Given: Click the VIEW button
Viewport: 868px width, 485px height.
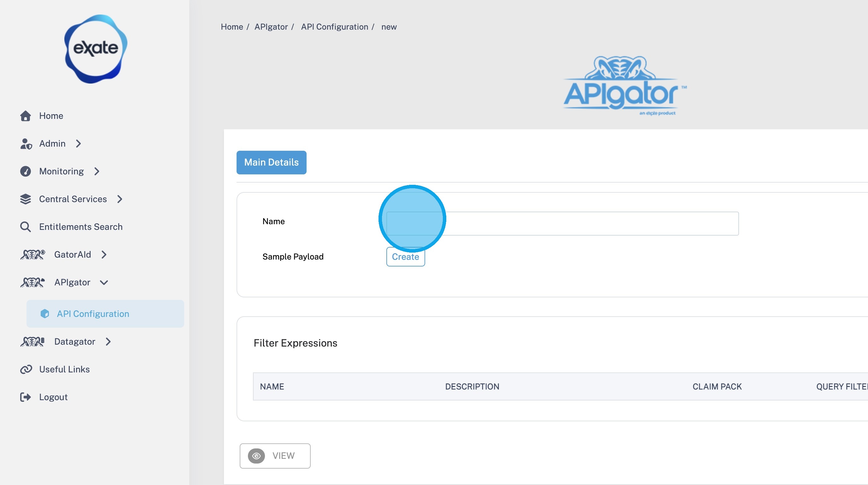Looking at the screenshot, I should click(275, 456).
